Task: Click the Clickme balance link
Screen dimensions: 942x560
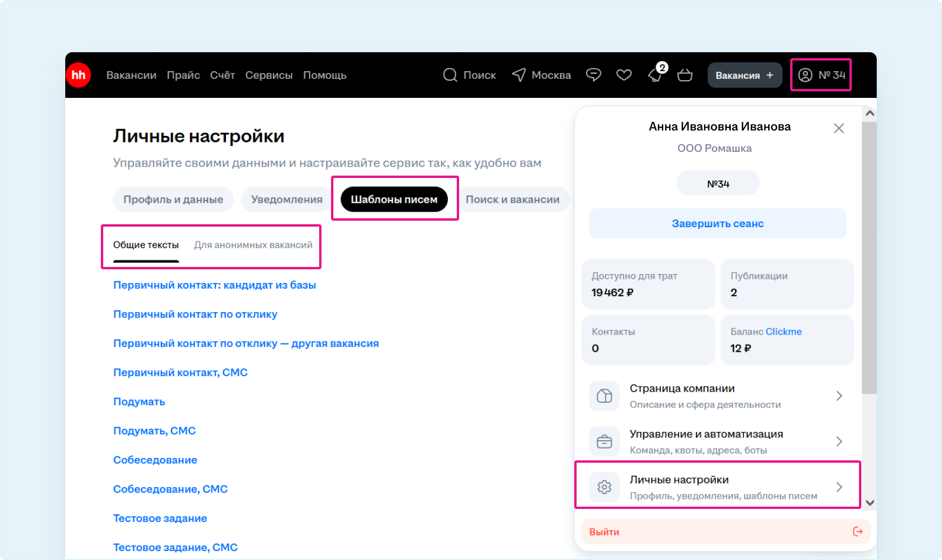Action: pos(783,332)
